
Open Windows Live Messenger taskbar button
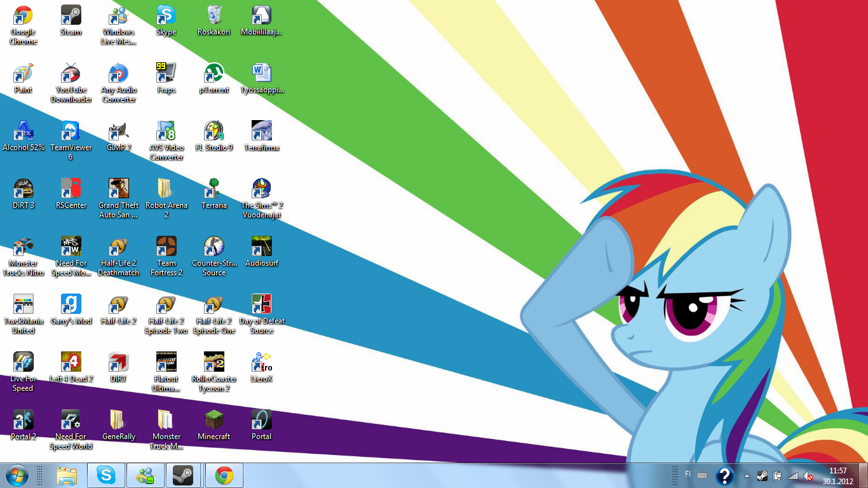(x=146, y=475)
